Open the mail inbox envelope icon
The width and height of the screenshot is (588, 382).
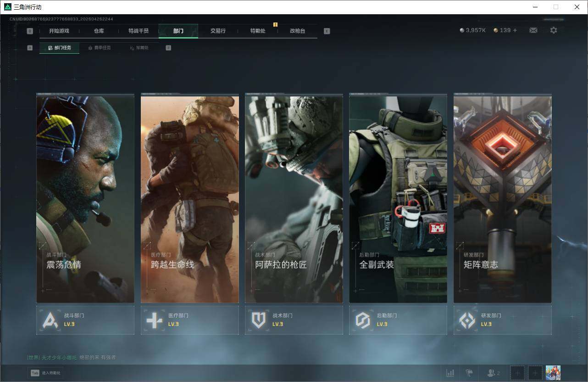click(x=533, y=30)
